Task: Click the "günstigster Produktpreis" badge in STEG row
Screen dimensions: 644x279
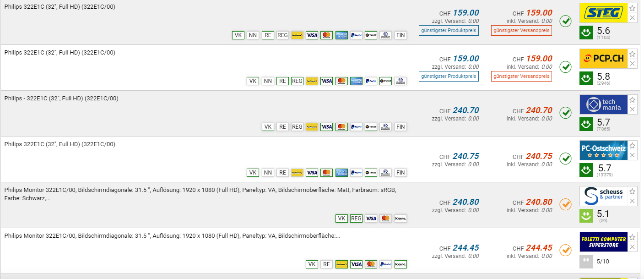Action: click(449, 30)
